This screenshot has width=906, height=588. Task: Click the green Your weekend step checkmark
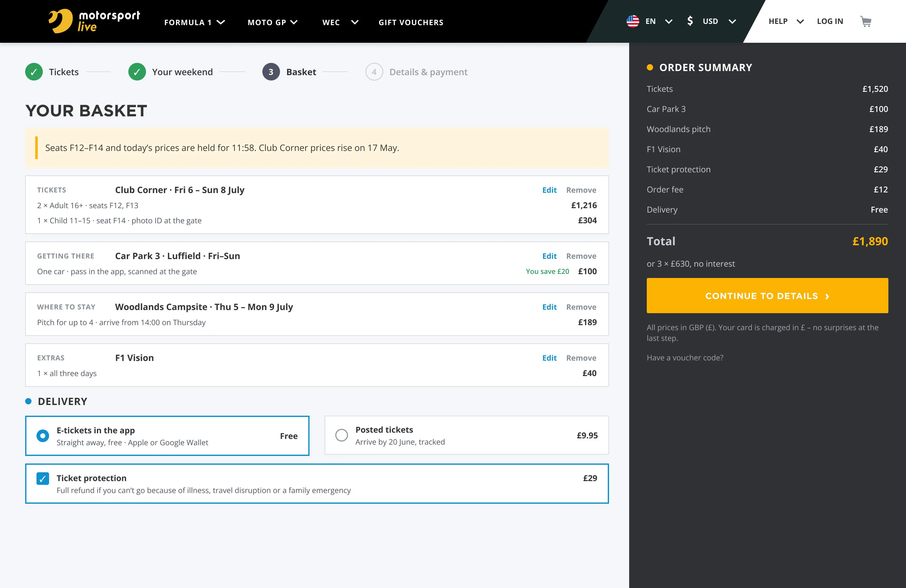tap(137, 72)
